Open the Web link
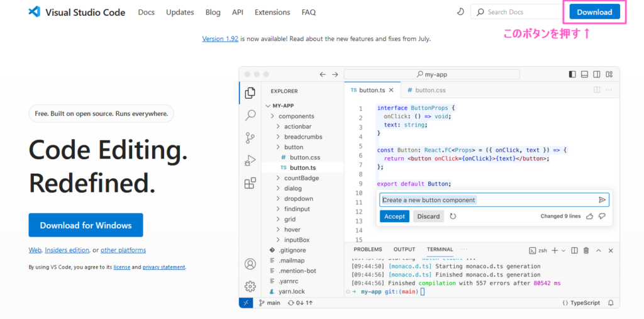Viewport: 644px width, 319px height. (x=35, y=250)
